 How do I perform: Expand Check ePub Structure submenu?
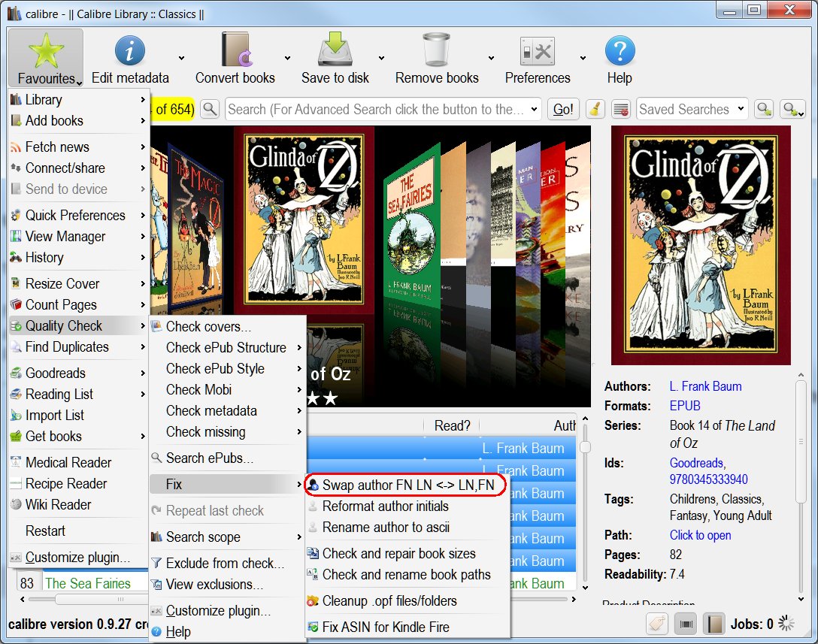click(228, 347)
